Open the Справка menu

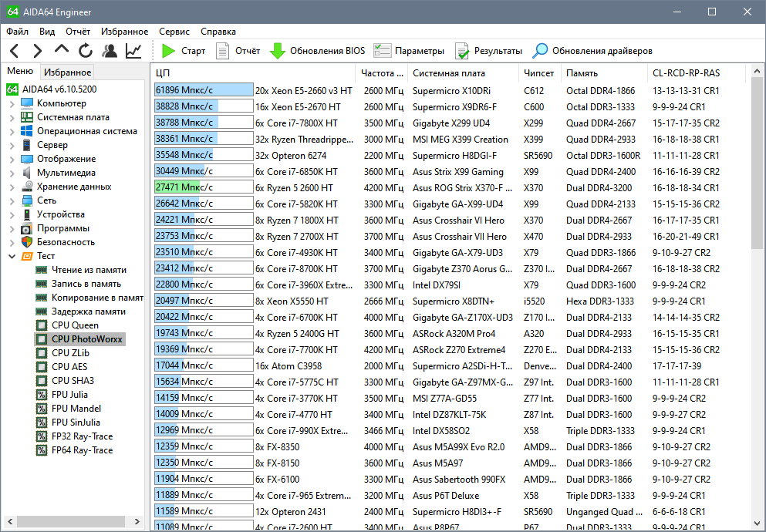[218, 32]
